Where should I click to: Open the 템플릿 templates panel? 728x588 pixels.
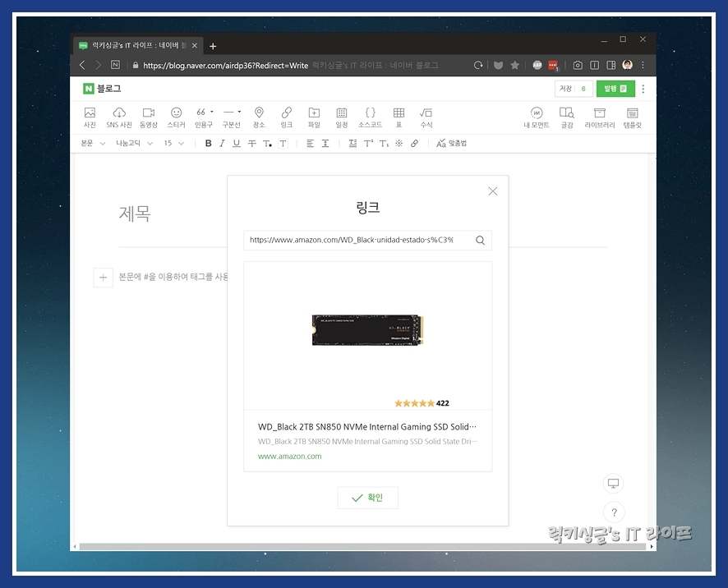pyautogui.click(x=633, y=117)
